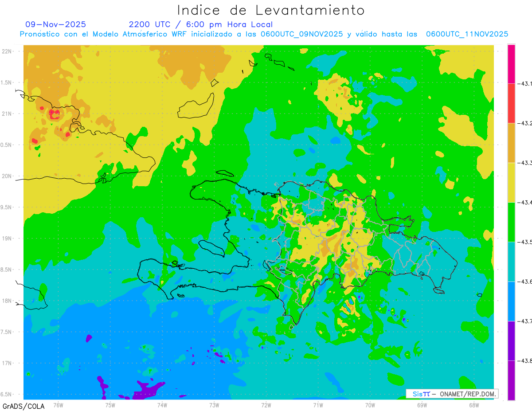This screenshot has height=411, width=532.
Task: Click the '71W' longitude label
Action: 318,405
